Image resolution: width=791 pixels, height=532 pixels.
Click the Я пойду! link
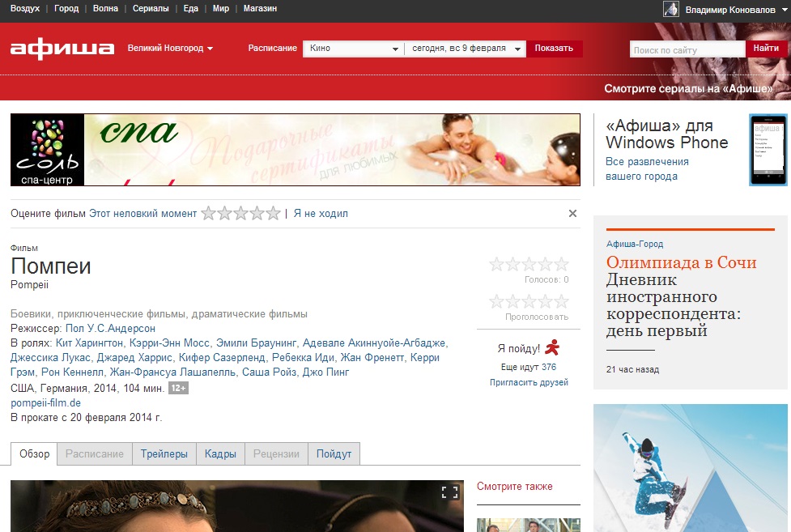coord(519,349)
